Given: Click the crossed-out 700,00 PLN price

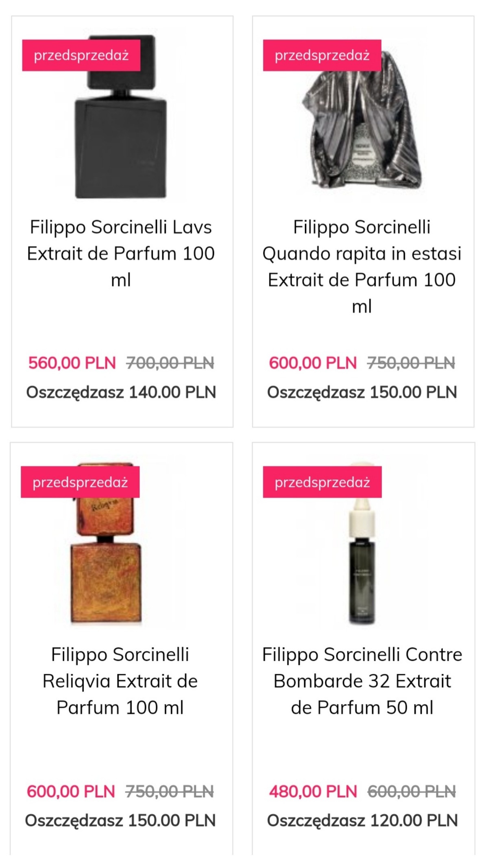Looking at the screenshot, I should (x=170, y=363).
